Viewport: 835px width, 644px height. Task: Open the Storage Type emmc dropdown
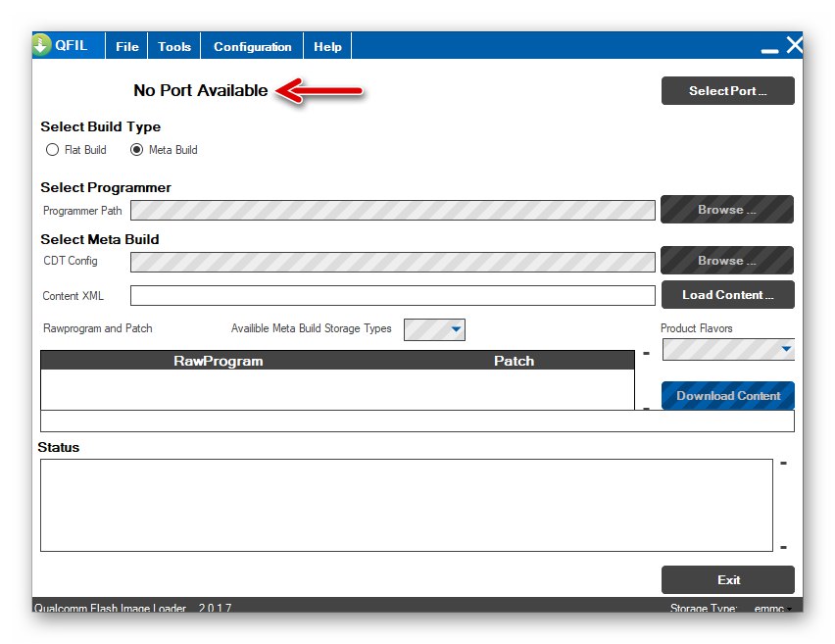(772, 608)
